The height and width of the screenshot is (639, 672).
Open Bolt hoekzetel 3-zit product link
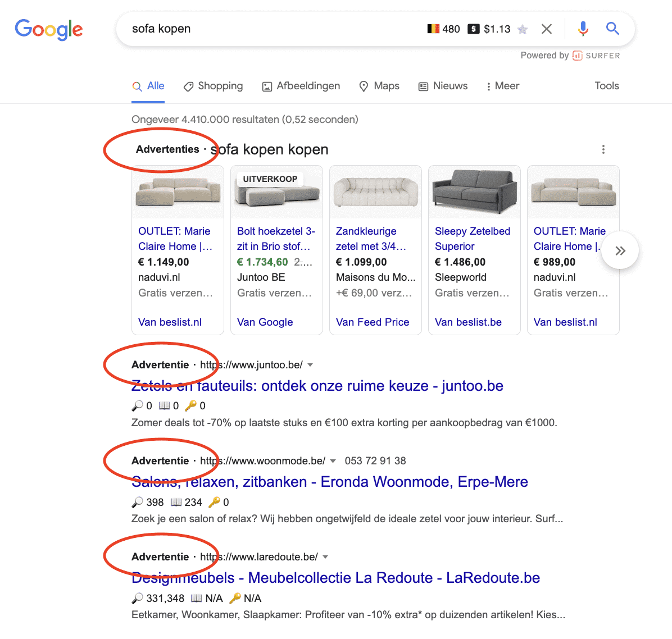pyautogui.click(x=276, y=239)
